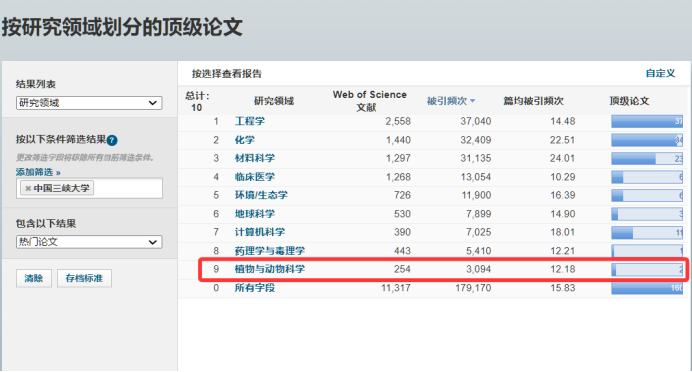Click the 37,040 citations value
The width and height of the screenshot is (692, 372).
point(476,121)
